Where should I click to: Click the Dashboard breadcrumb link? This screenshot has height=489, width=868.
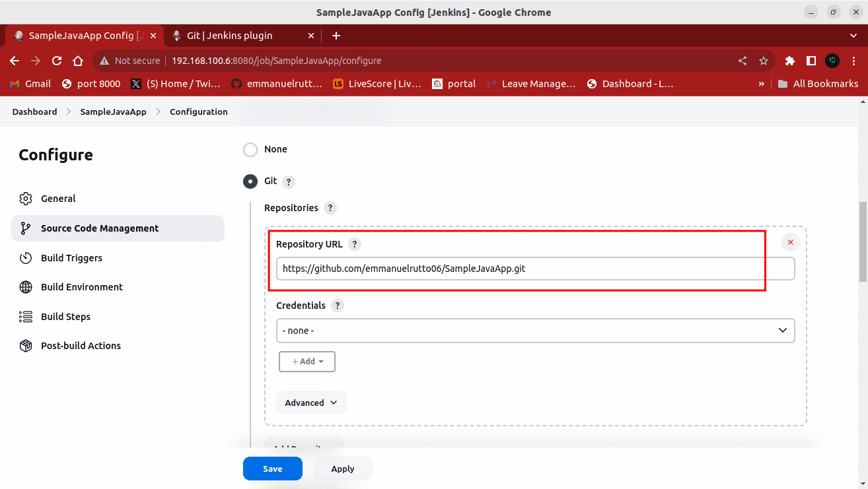click(34, 112)
